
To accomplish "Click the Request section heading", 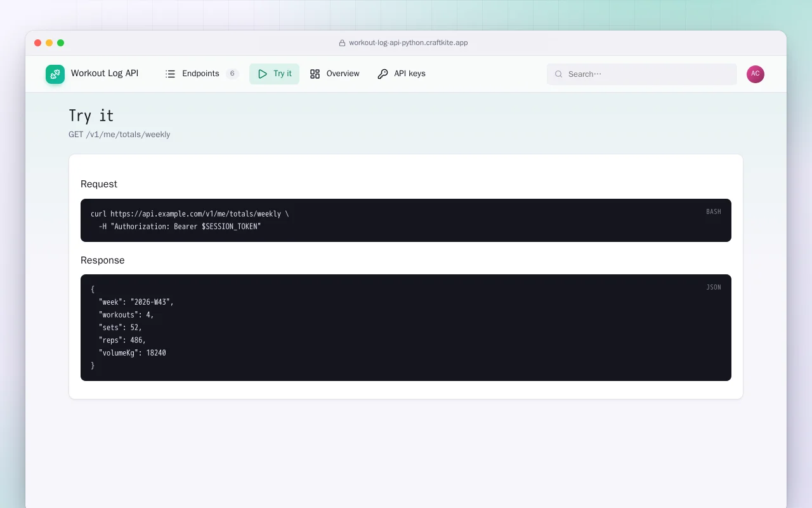I will [x=99, y=184].
